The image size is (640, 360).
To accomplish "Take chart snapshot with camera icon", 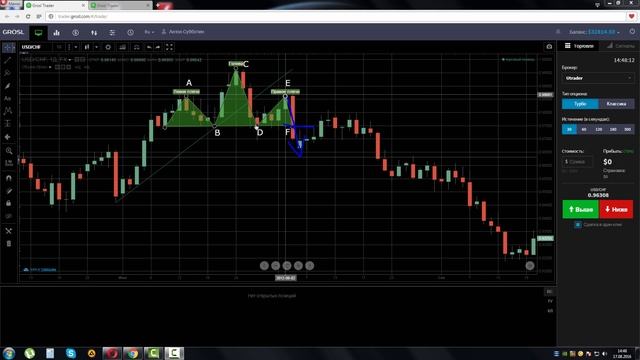I will click(549, 47).
